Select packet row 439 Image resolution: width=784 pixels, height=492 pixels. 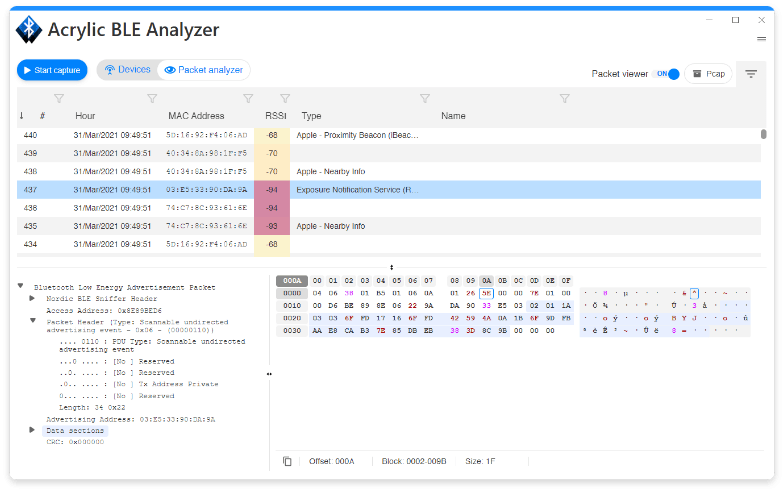389,154
